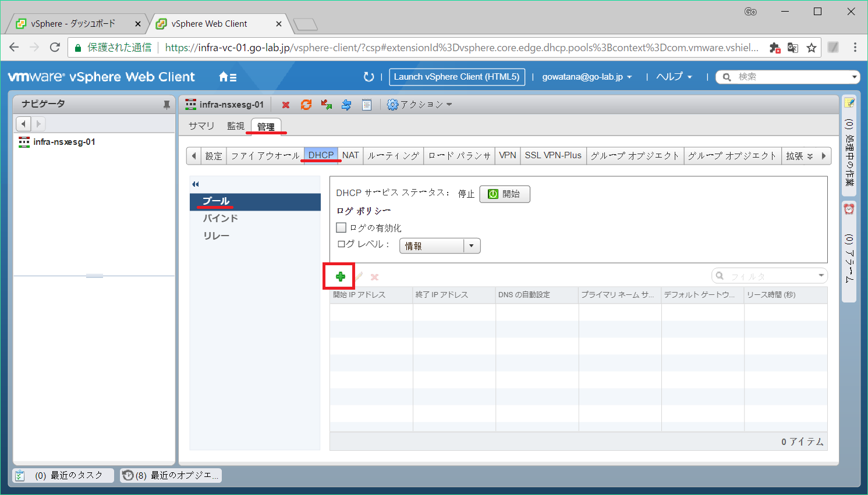The height and width of the screenshot is (495, 868).
Task: Pin the ナビゲータ panel with the pin icon
Action: (x=166, y=105)
